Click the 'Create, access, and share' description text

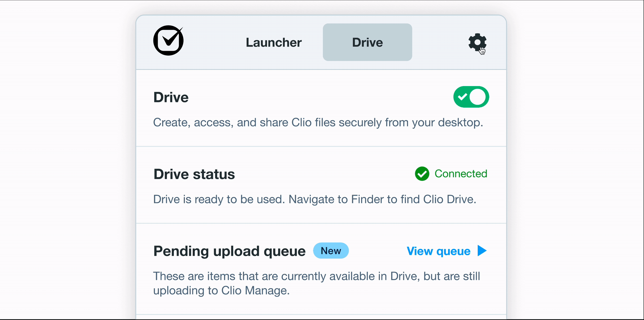pos(318,123)
